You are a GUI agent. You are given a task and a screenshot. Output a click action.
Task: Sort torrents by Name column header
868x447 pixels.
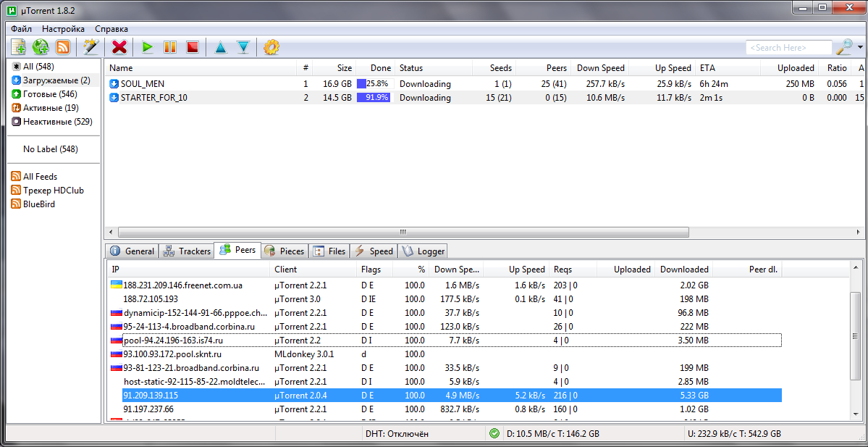pos(203,68)
